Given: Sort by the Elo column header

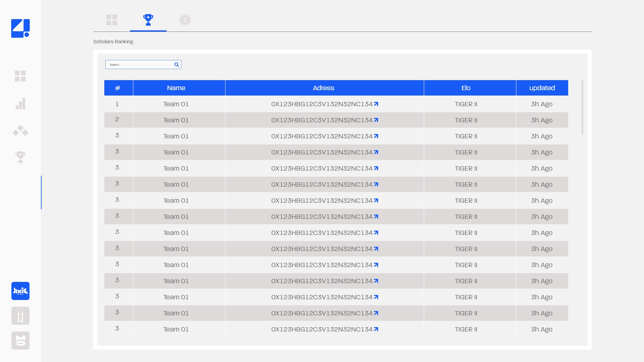Looking at the screenshot, I should [x=470, y=88].
